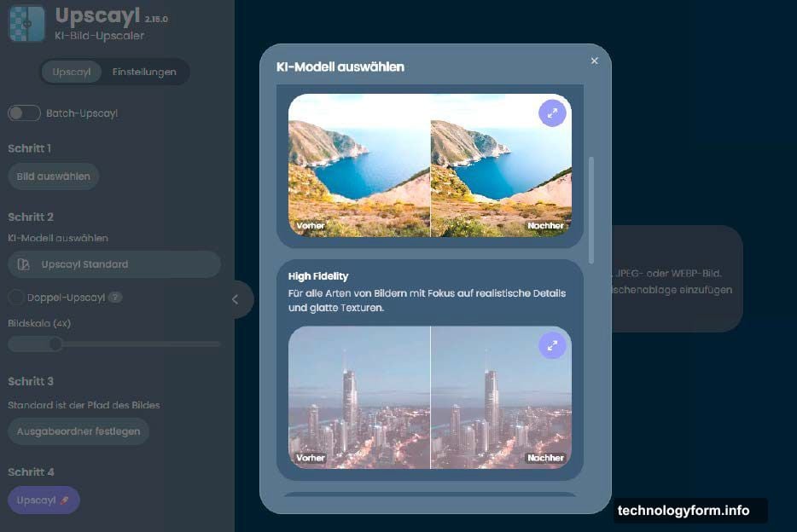Close the KI-Modell auswählen dialog

[x=594, y=61]
